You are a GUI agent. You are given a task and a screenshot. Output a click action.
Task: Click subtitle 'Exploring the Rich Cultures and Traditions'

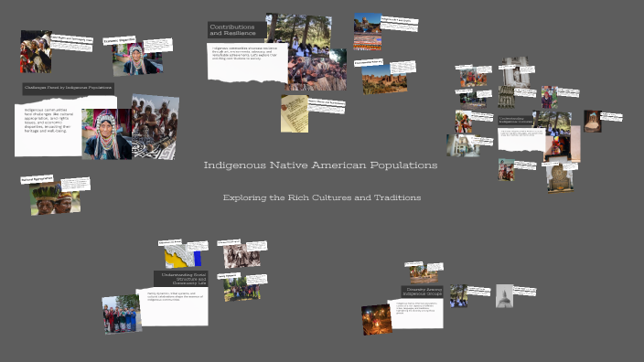322,197
